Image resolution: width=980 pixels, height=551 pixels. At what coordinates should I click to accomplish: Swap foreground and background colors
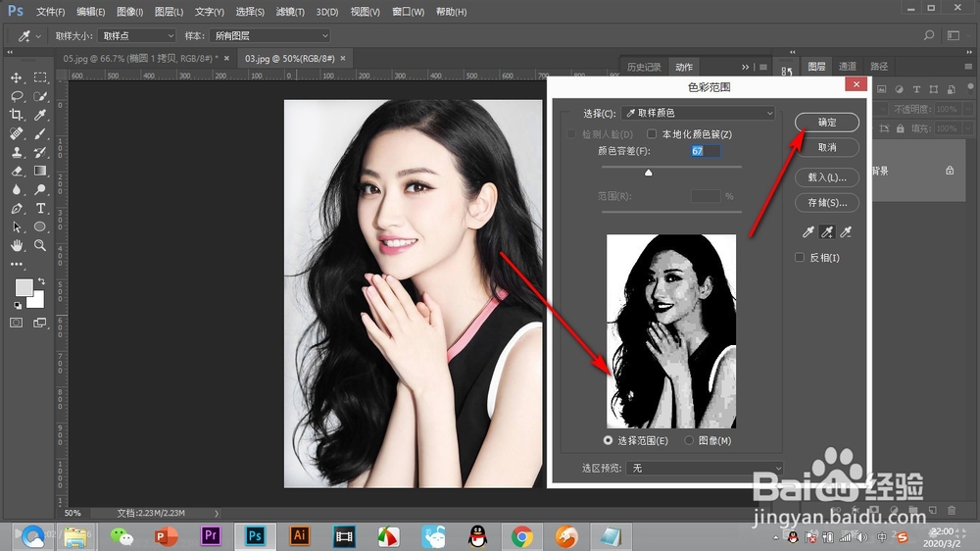coord(41,281)
